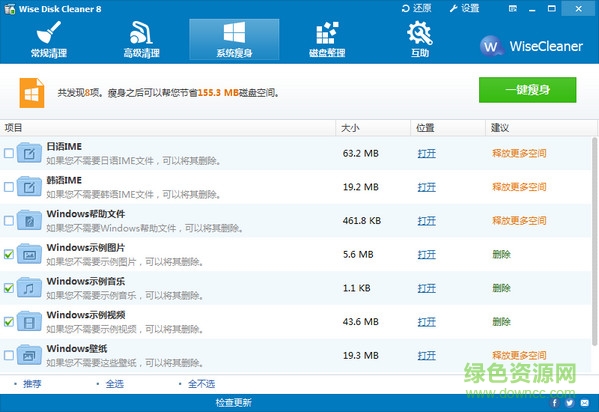This screenshot has height=412, width=599.
Task: Click the email envelope icon in footer
Action: [584, 402]
